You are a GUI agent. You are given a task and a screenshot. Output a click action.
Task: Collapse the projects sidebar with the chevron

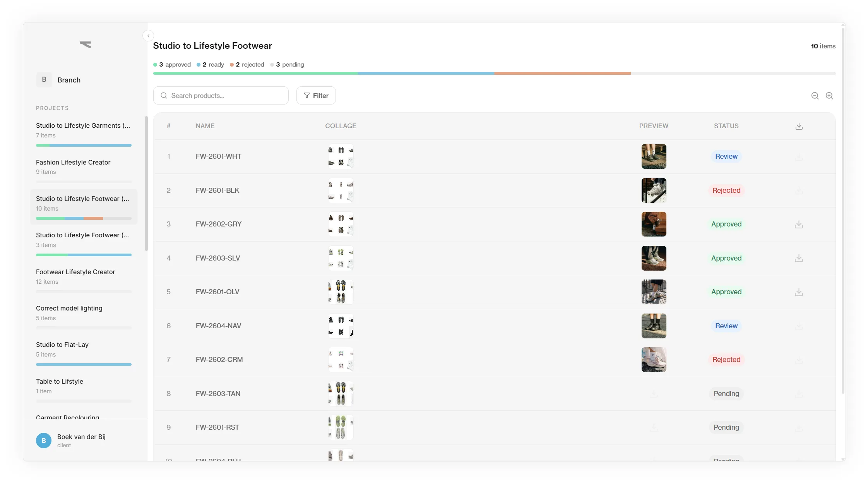pyautogui.click(x=148, y=36)
